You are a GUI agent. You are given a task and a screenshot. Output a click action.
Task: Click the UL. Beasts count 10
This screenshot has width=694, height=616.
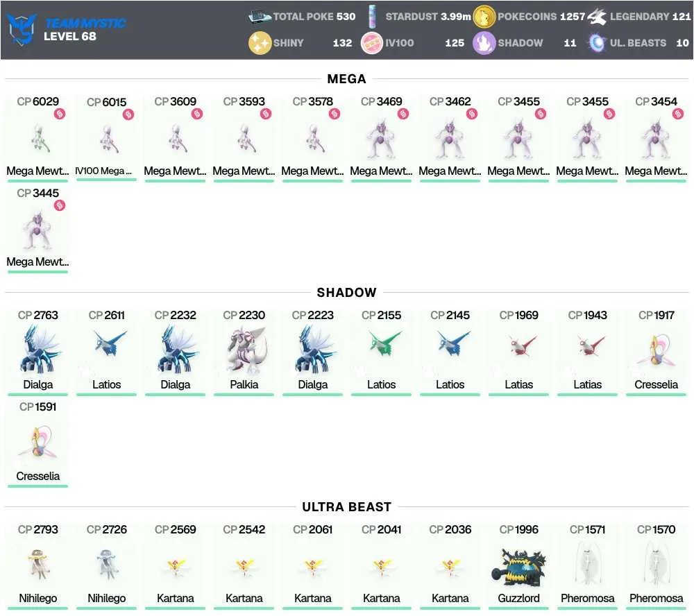682,43
